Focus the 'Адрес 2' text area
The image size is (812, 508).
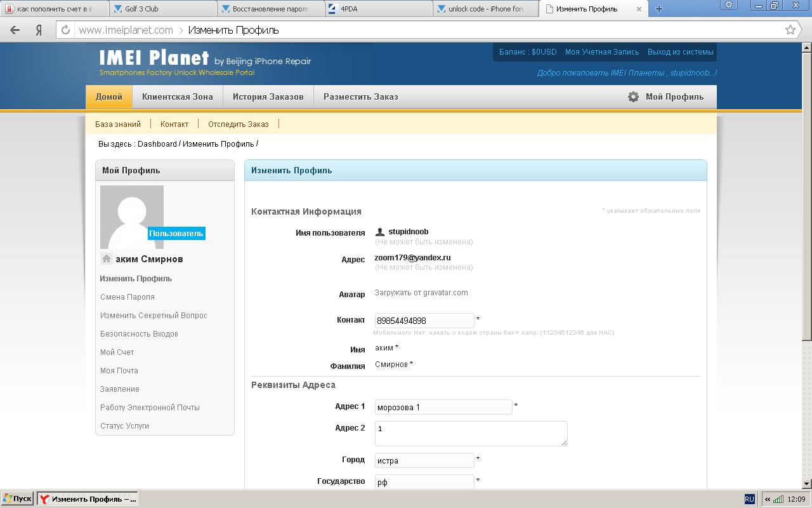coord(471,434)
